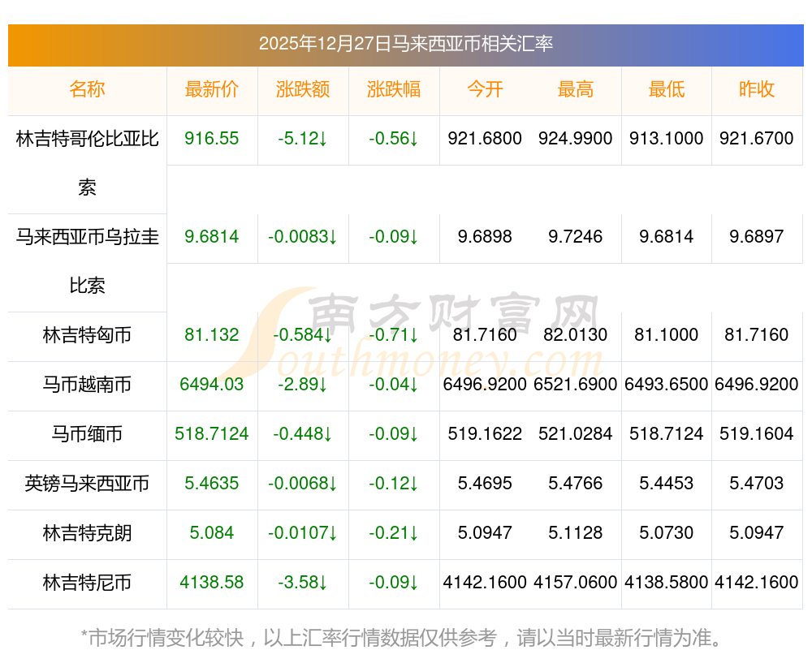Select the 最高 column header
The height and width of the screenshot is (663, 812).
tap(576, 89)
